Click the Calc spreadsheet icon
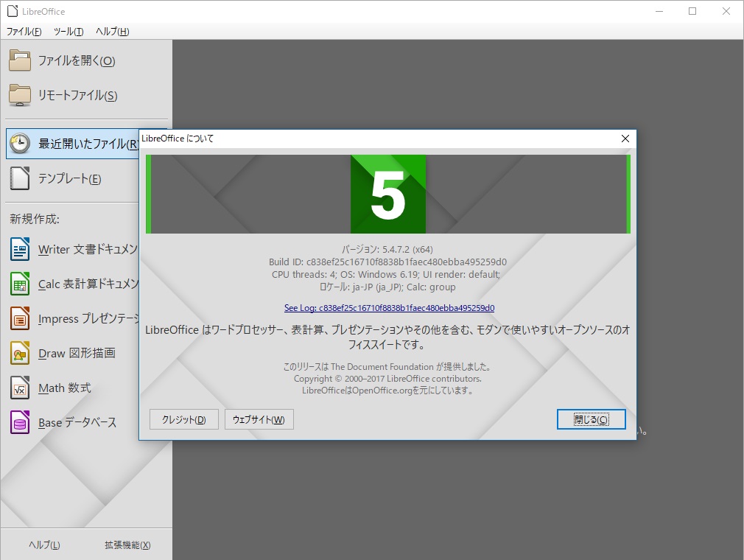 pos(20,284)
